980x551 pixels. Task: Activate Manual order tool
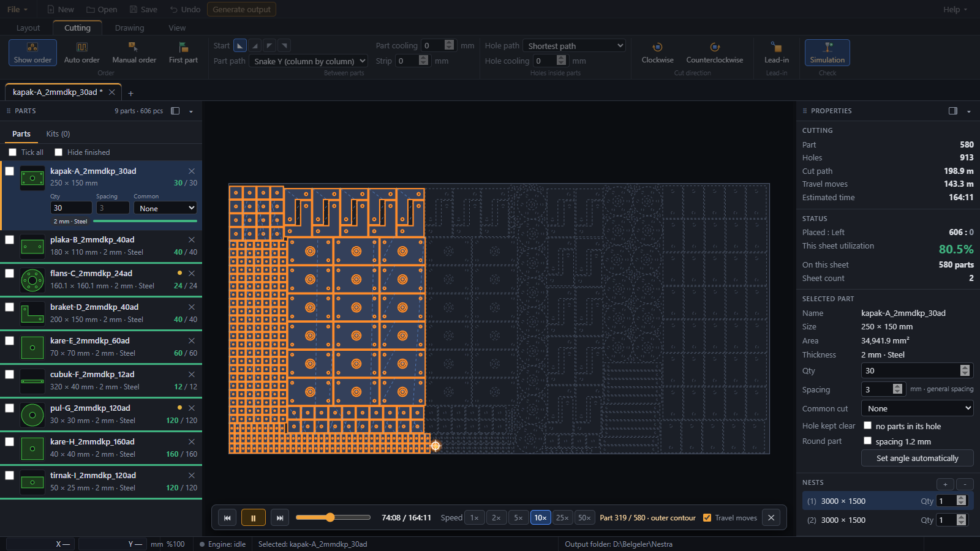tap(134, 53)
